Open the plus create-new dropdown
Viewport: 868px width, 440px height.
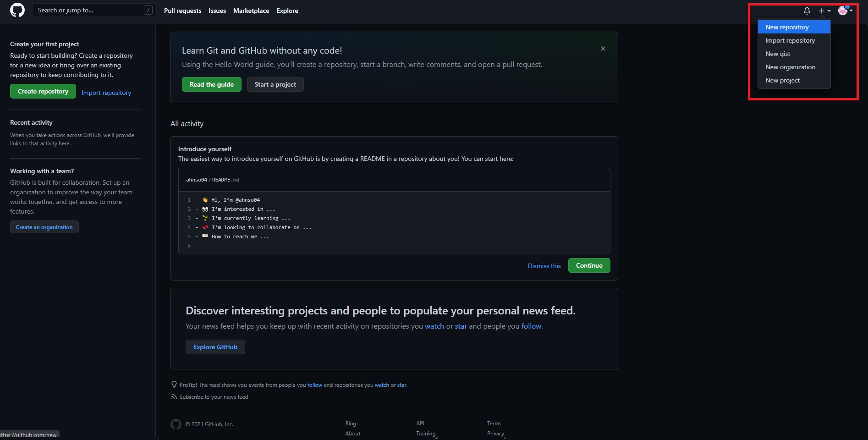[x=824, y=11]
